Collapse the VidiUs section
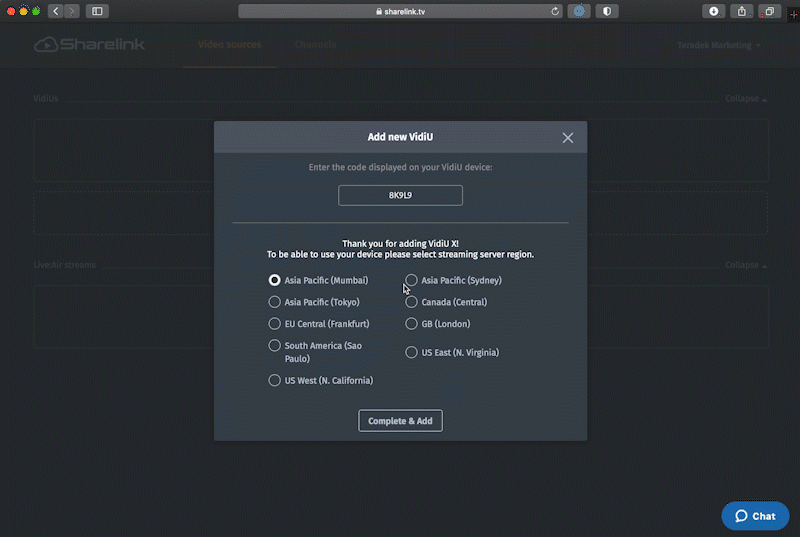Screen dimensions: 800x537 pos(746,100)
